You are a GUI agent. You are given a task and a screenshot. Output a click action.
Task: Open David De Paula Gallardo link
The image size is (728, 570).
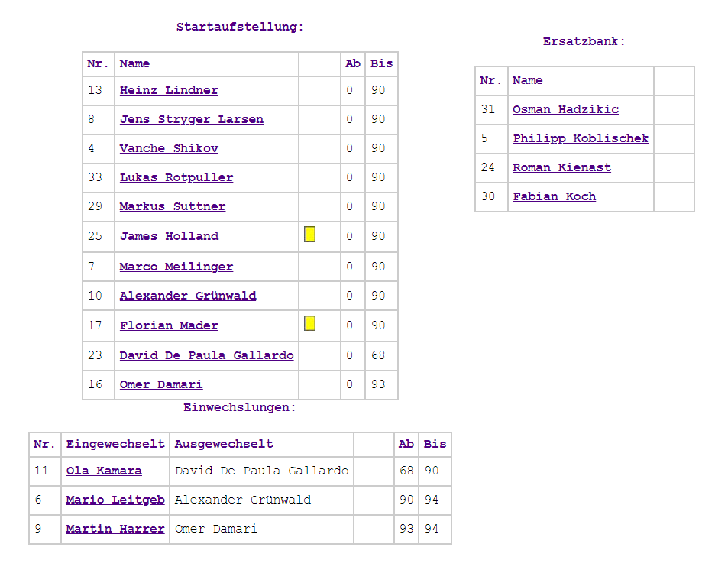[206, 355]
